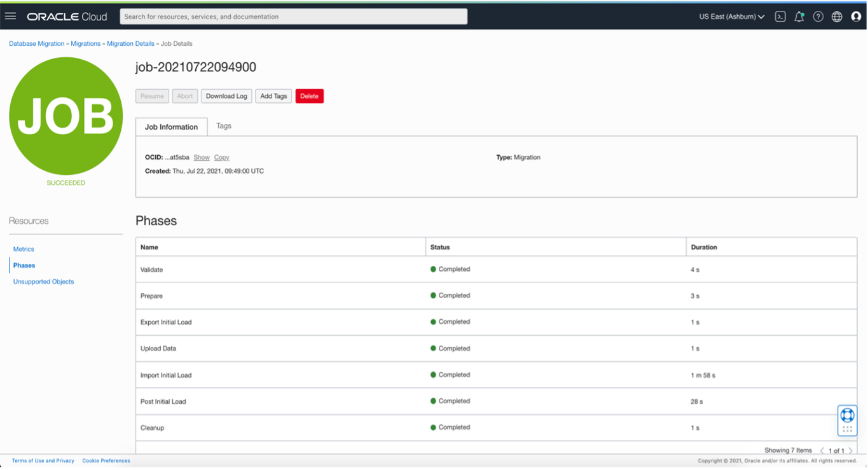The height and width of the screenshot is (470, 868).
Task: Select the Job Information tab
Action: pos(171,126)
